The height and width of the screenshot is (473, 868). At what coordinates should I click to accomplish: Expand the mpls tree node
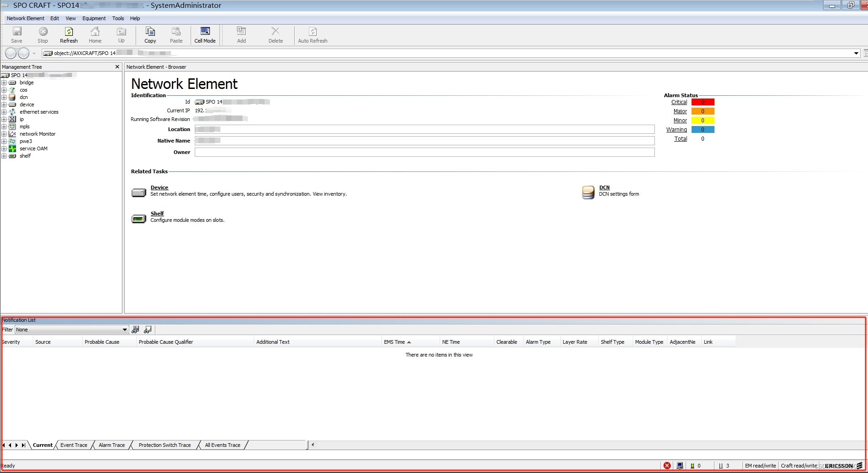point(4,127)
